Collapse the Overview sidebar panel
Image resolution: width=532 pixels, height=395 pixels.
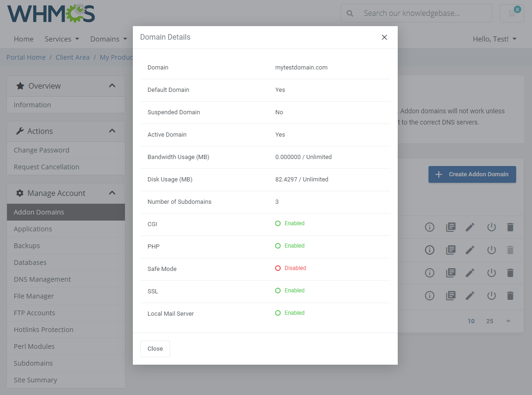(112, 86)
